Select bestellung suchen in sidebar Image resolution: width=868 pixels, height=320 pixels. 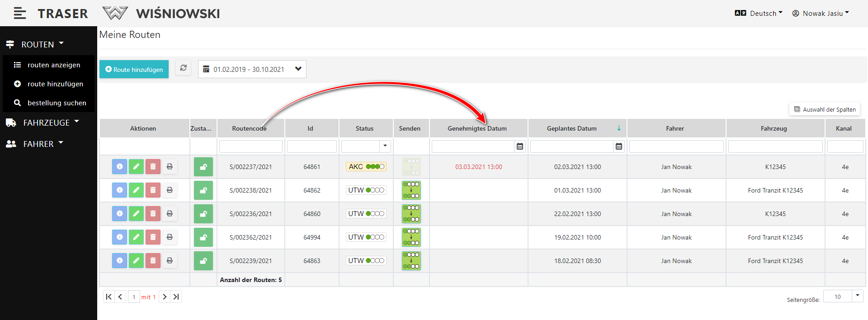(57, 103)
